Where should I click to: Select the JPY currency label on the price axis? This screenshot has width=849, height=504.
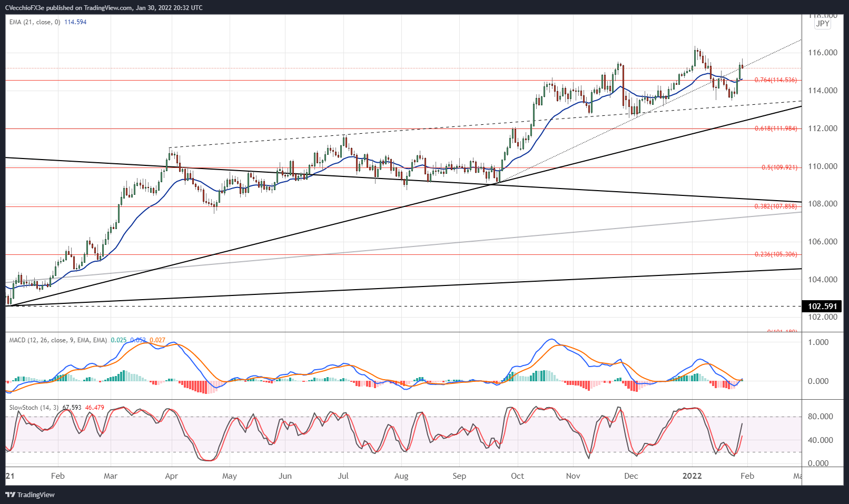(823, 24)
